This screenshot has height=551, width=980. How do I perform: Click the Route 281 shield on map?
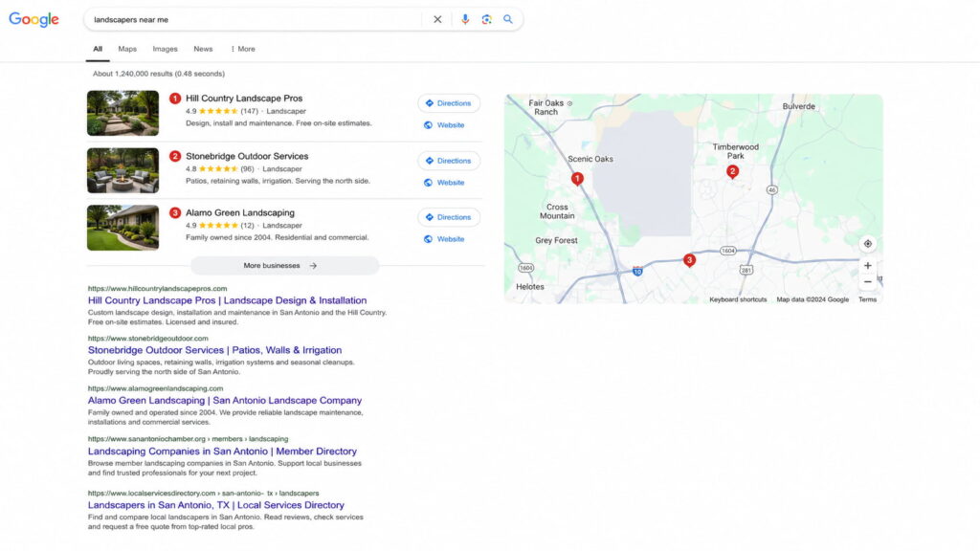(746, 270)
